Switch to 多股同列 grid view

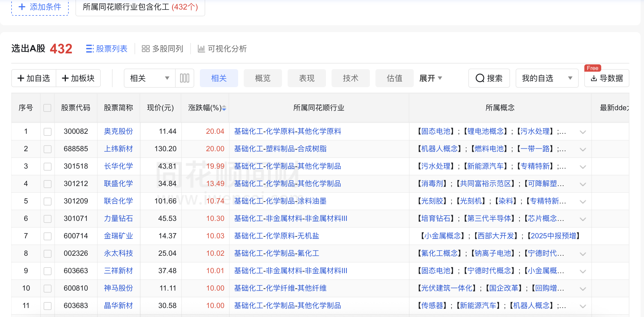(162, 49)
